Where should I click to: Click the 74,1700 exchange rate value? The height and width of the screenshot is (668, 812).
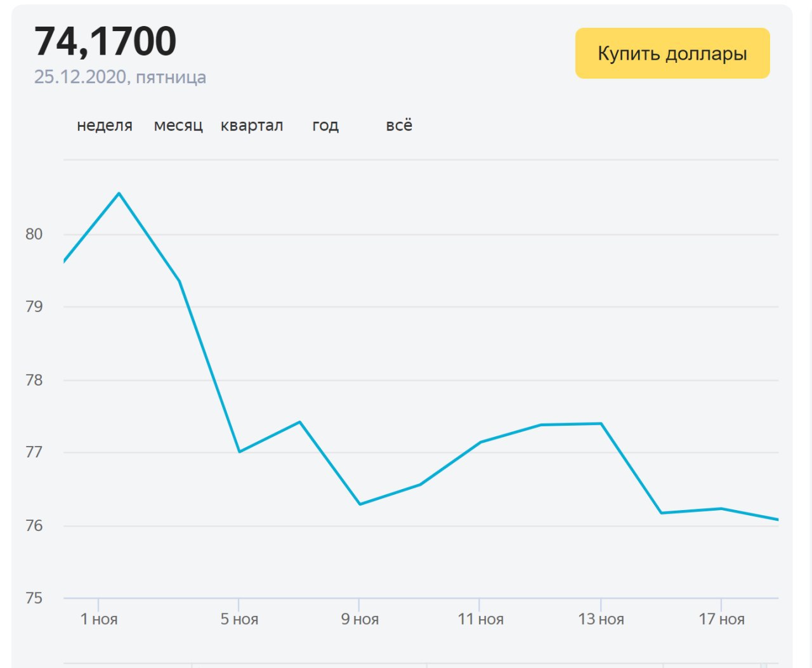pyautogui.click(x=105, y=42)
